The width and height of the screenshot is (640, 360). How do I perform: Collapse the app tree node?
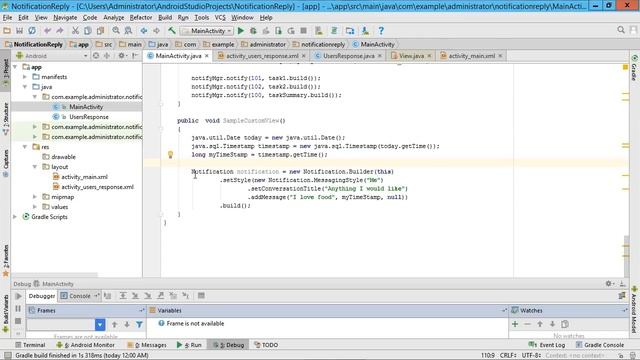coord(15,67)
